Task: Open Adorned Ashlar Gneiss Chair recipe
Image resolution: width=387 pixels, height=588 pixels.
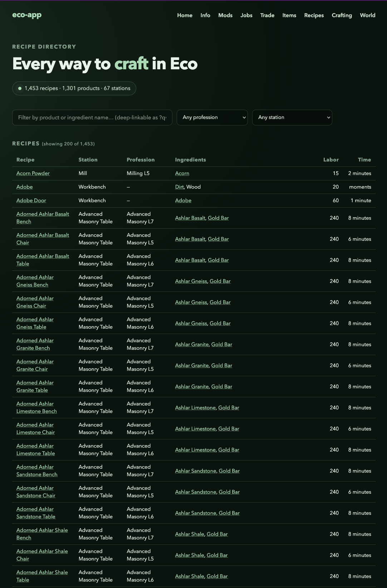Action: coord(35,302)
